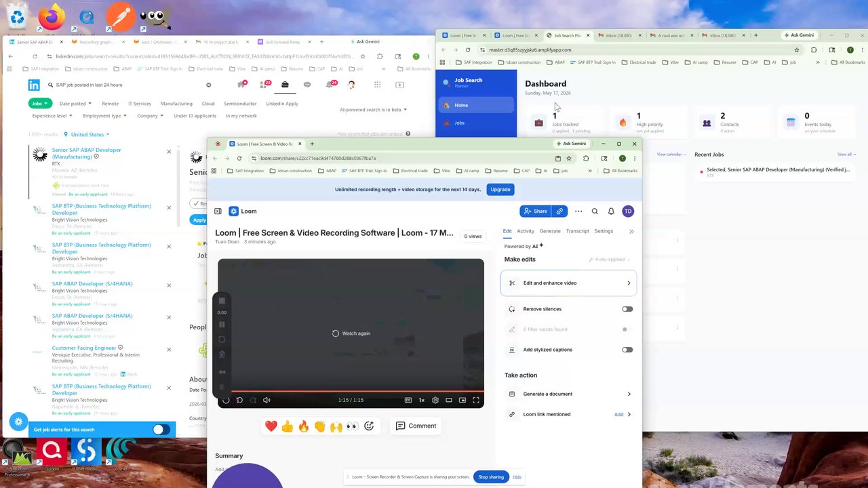Toggle job alerts for this search
Image resolution: width=868 pixels, height=488 pixels.
[x=161, y=429]
